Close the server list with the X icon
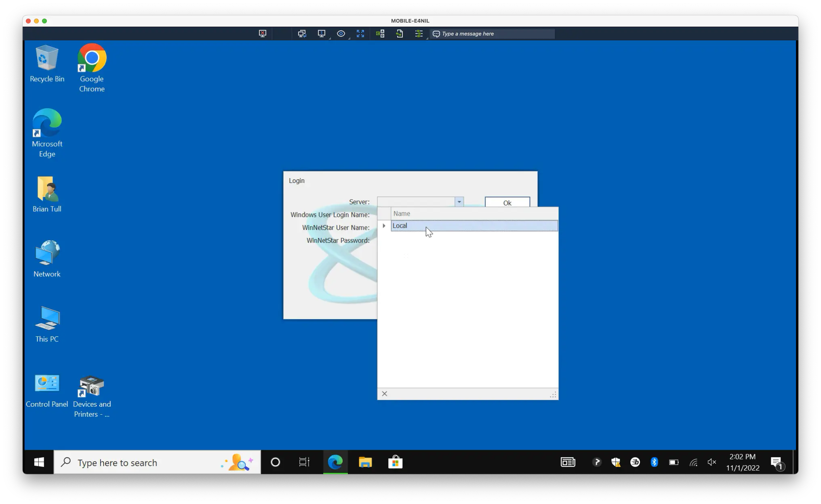The image size is (821, 504). click(385, 394)
